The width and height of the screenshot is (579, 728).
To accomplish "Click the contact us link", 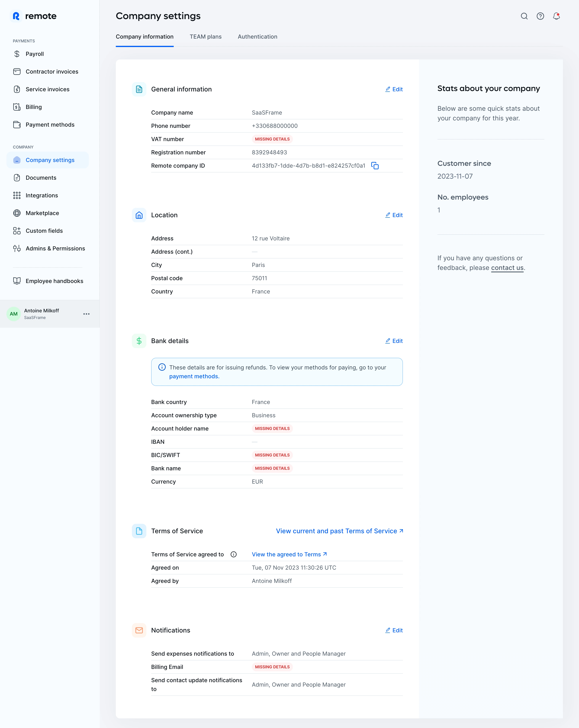I will [507, 268].
